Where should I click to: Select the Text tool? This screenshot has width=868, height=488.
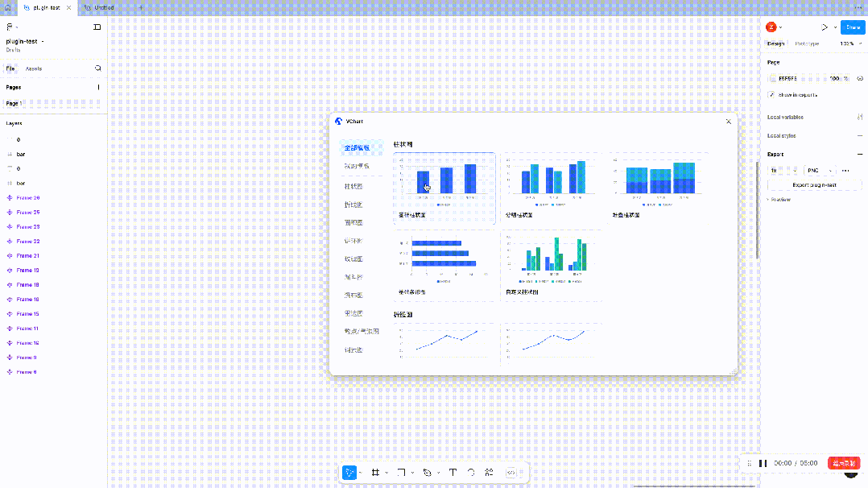click(x=453, y=473)
